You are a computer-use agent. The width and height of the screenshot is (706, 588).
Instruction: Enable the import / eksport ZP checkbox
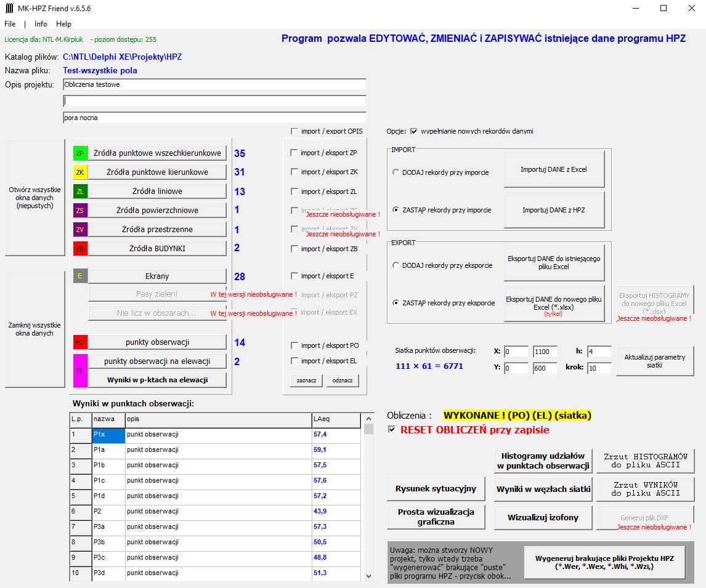click(294, 153)
